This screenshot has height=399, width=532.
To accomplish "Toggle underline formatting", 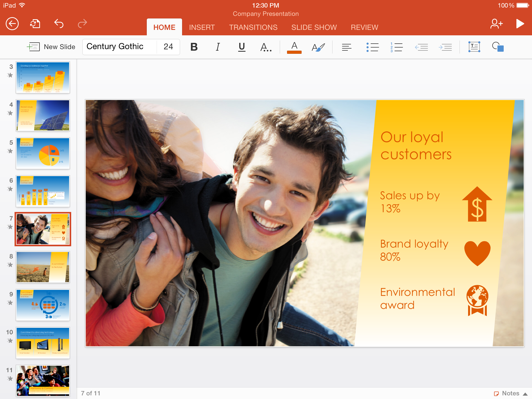I will point(241,47).
